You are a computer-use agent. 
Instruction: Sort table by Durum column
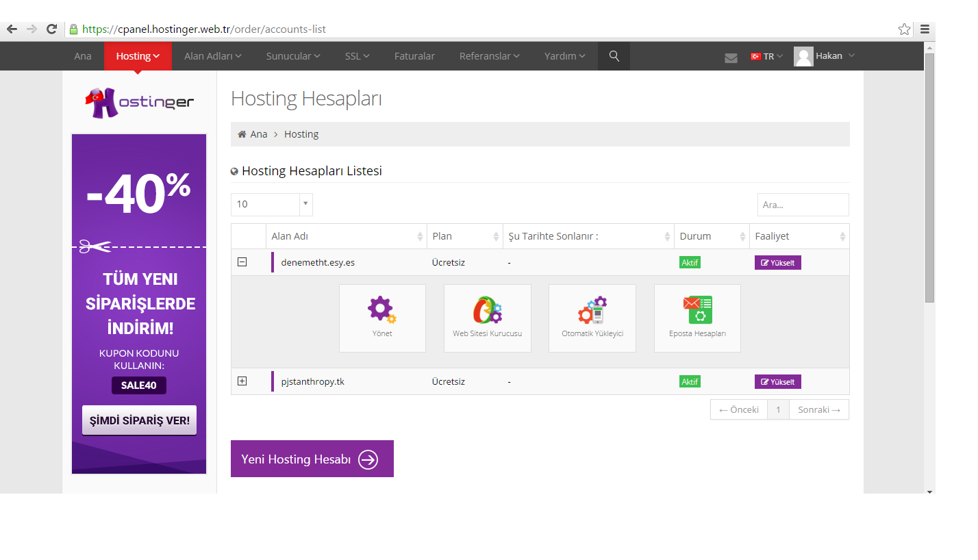pos(712,236)
